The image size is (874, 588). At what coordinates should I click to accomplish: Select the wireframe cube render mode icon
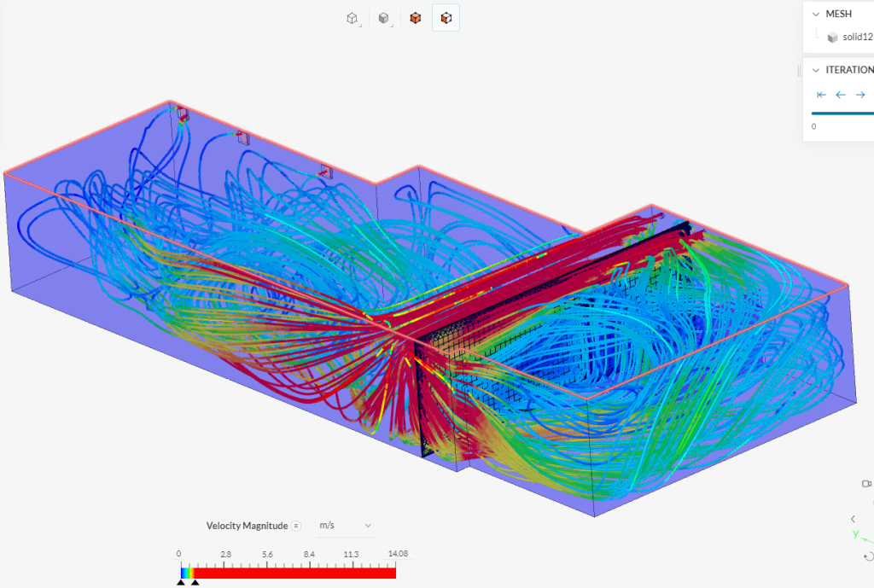point(352,19)
